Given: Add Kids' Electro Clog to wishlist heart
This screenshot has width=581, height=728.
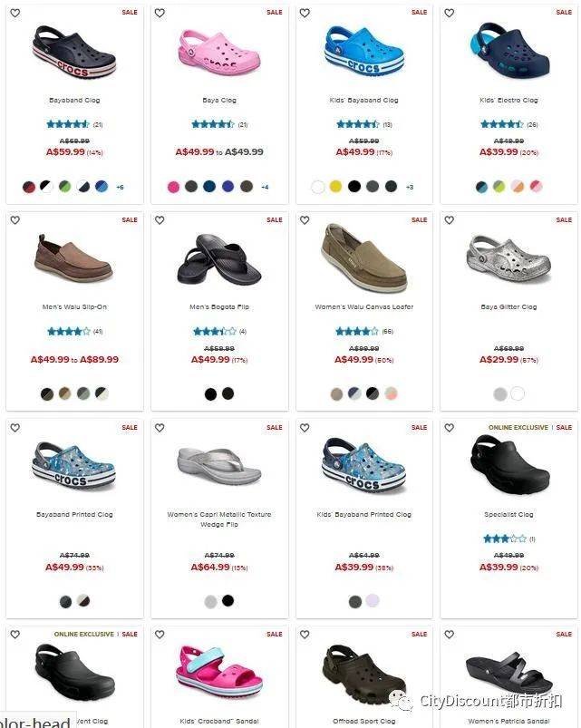Looking at the screenshot, I should pos(450,13).
